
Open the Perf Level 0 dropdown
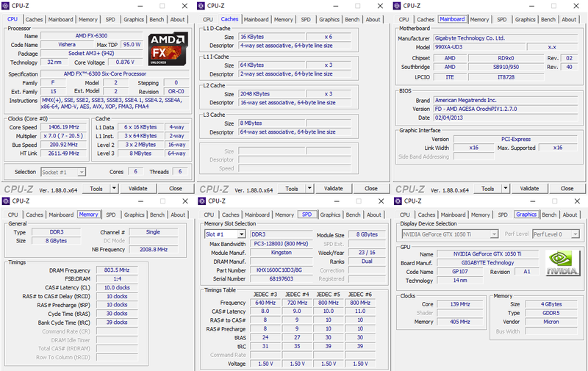point(556,234)
